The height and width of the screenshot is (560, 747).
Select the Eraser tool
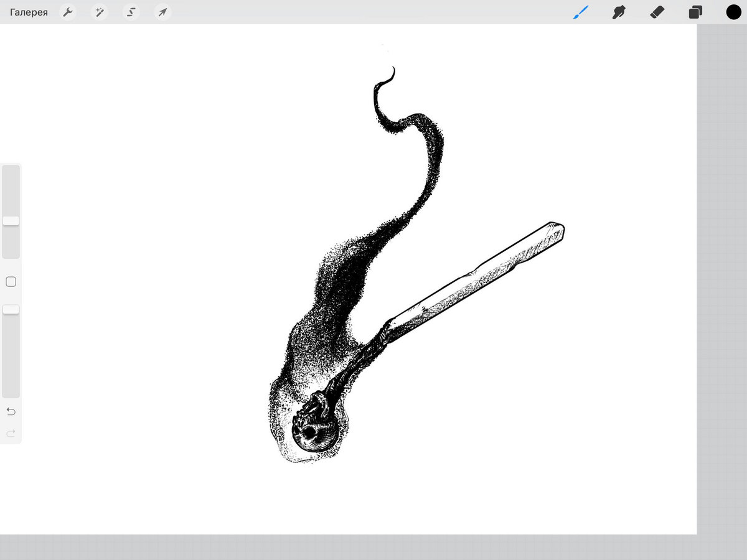(657, 12)
